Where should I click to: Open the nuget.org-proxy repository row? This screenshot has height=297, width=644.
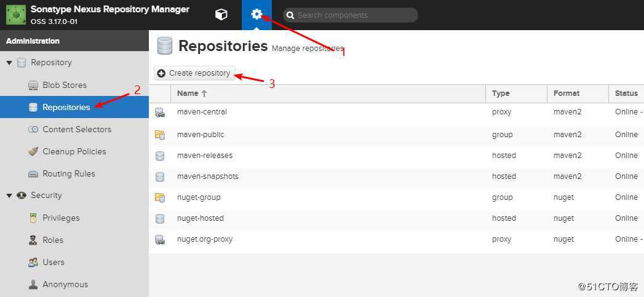396,239
